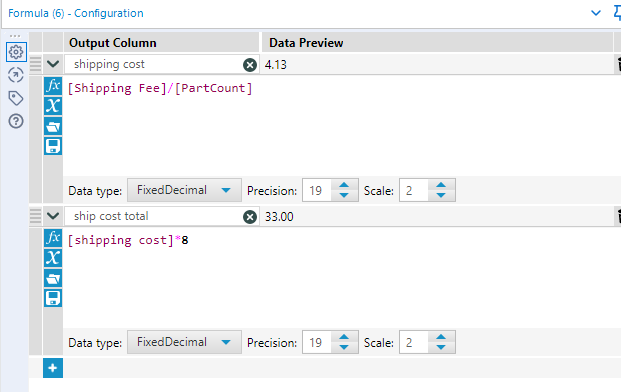Click into the [Shipping Fee]/[PartCount] expression
The height and width of the screenshot is (392, 621).
[x=160, y=88]
